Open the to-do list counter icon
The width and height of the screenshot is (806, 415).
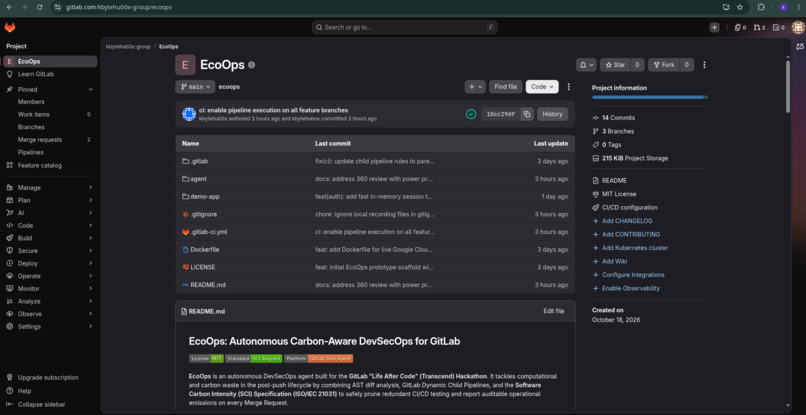tap(779, 28)
